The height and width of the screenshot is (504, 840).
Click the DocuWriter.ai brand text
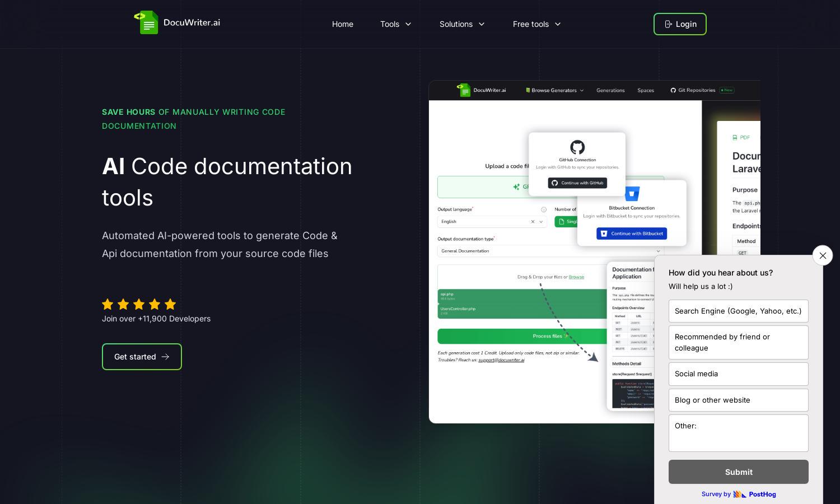click(192, 22)
